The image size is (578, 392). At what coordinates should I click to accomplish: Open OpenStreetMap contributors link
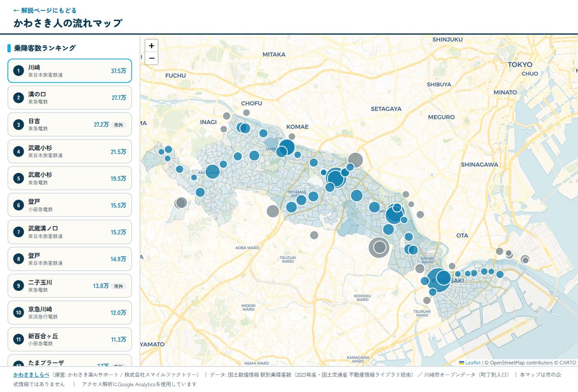pyautogui.click(x=521, y=363)
